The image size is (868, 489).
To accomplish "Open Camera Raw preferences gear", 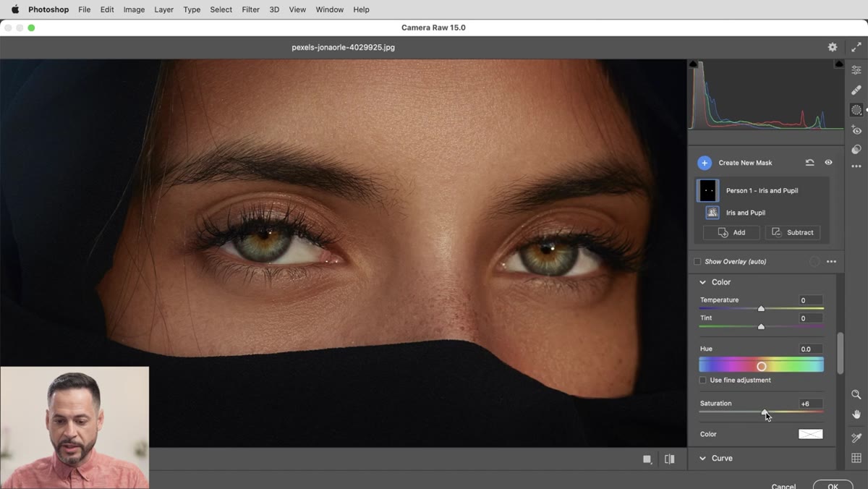I will click(833, 47).
